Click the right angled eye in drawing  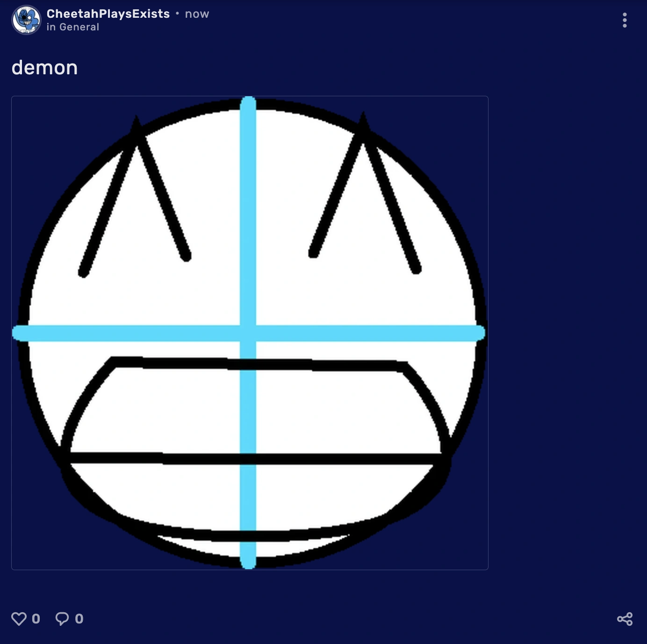pyautogui.click(x=365, y=193)
